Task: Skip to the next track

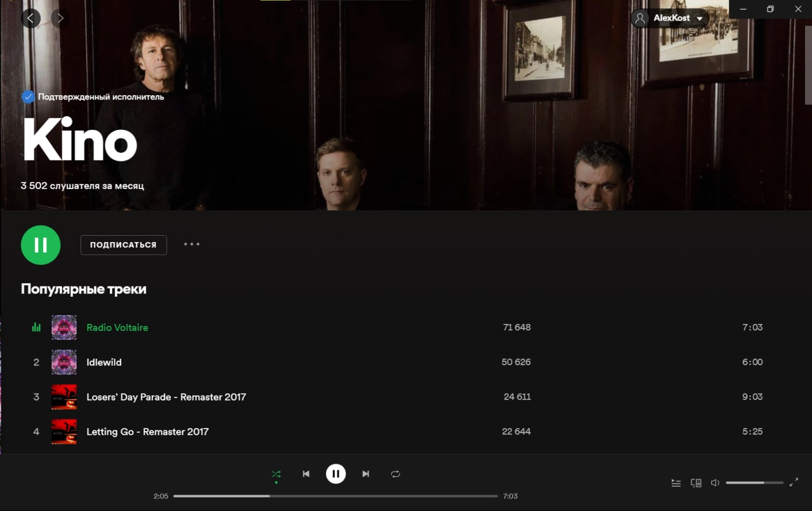Action: [x=365, y=474]
